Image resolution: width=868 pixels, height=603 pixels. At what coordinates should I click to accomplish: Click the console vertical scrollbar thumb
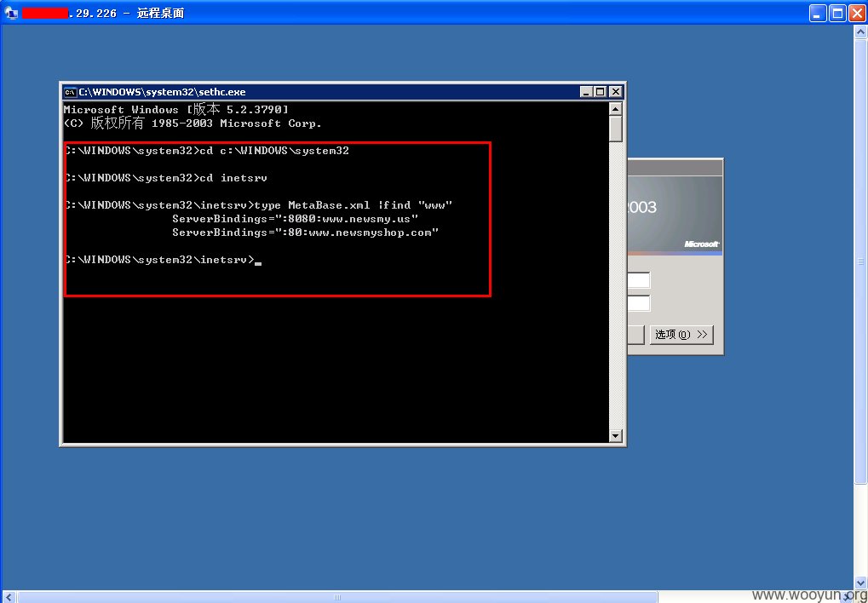(616, 129)
